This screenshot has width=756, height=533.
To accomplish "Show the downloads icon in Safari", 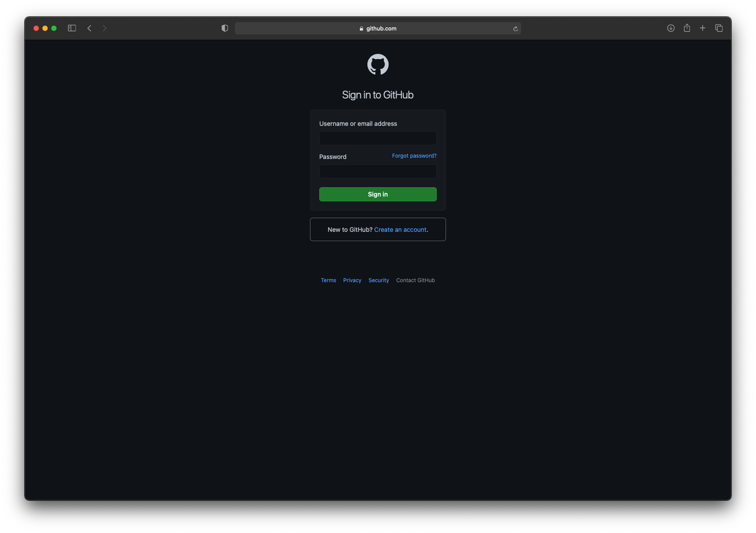I will [x=671, y=28].
